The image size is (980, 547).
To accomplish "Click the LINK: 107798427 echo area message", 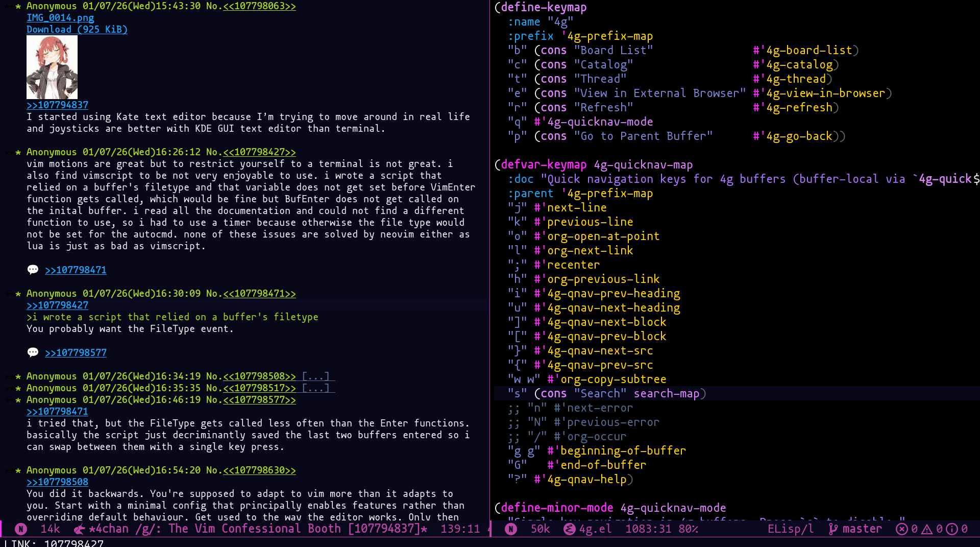I will [x=54, y=542].
